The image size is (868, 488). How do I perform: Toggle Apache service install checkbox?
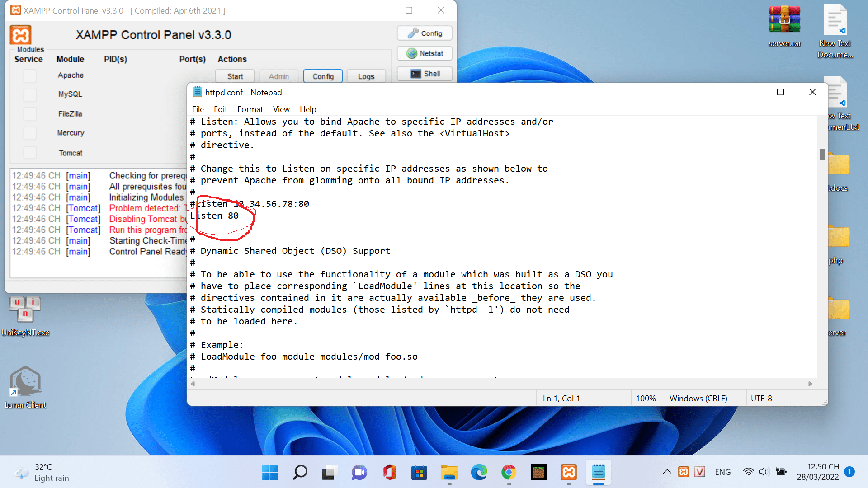click(x=30, y=75)
